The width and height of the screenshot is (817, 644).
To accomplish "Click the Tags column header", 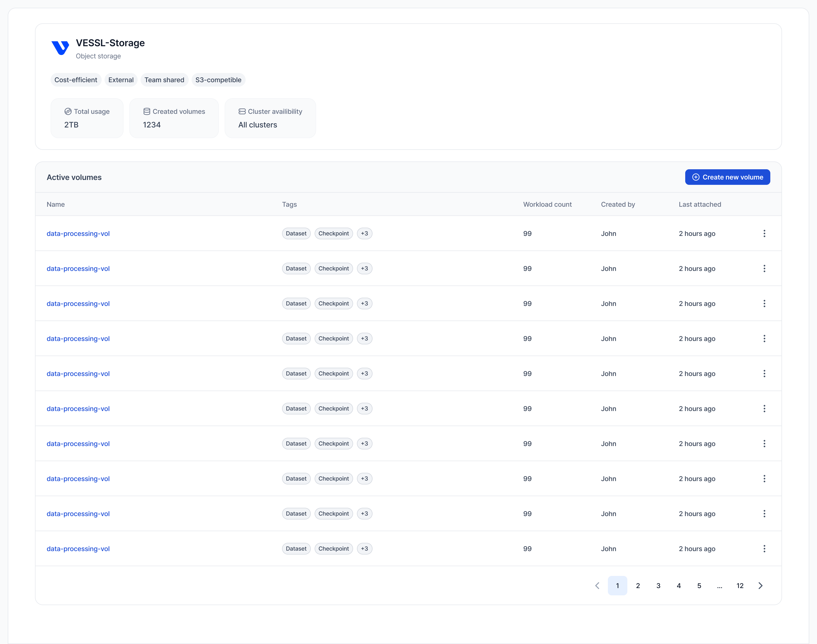I will [x=290, y=204].
